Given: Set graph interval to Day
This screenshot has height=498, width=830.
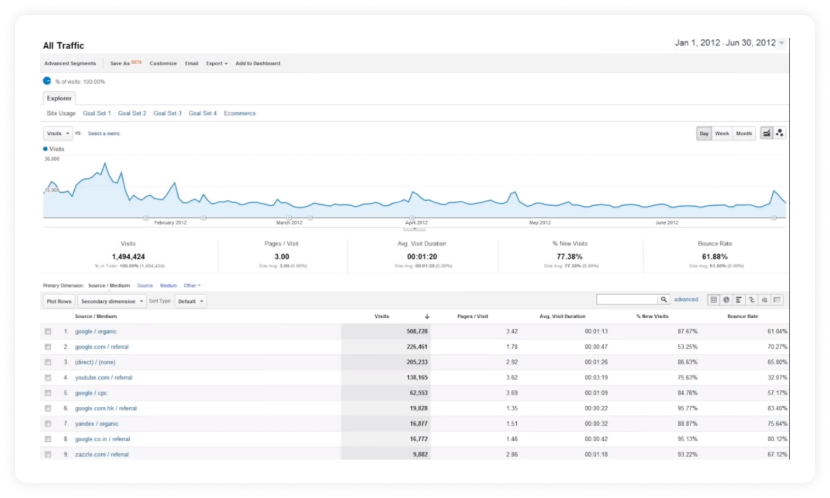Looking at the screenshot, I should point(704,133).
